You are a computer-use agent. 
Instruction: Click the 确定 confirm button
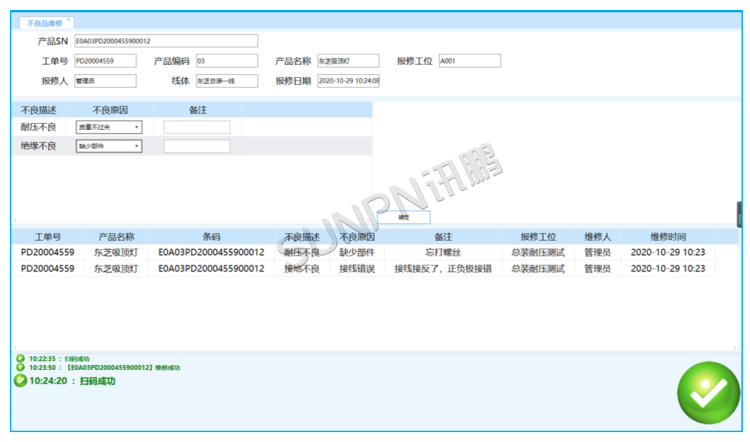point(403,216)
